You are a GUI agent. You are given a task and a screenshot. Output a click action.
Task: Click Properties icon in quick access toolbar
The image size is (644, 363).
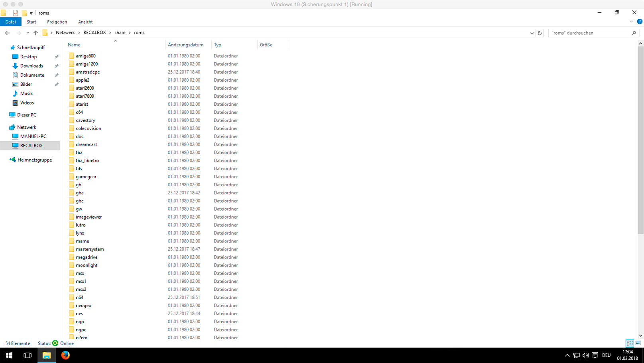click(16, 13)
